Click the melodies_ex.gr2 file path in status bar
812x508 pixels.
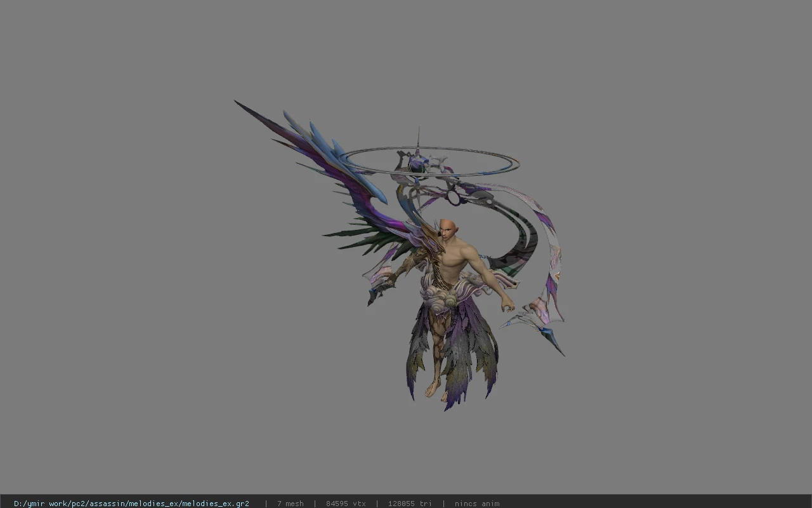pos(131,504)
